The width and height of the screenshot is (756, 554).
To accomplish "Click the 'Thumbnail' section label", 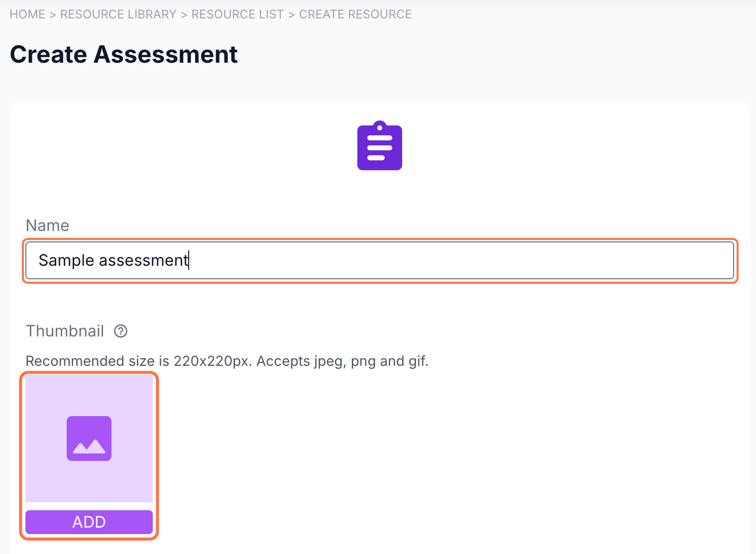I will (x=65, y=331).
